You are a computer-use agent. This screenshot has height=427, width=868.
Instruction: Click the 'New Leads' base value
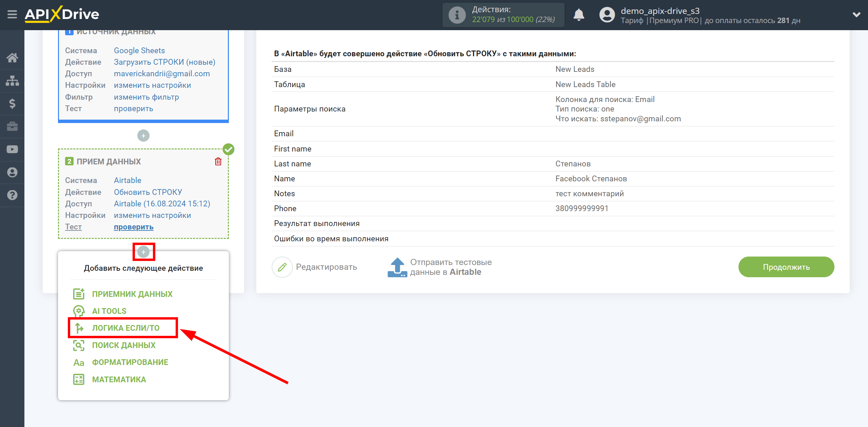tap(575, 69)
